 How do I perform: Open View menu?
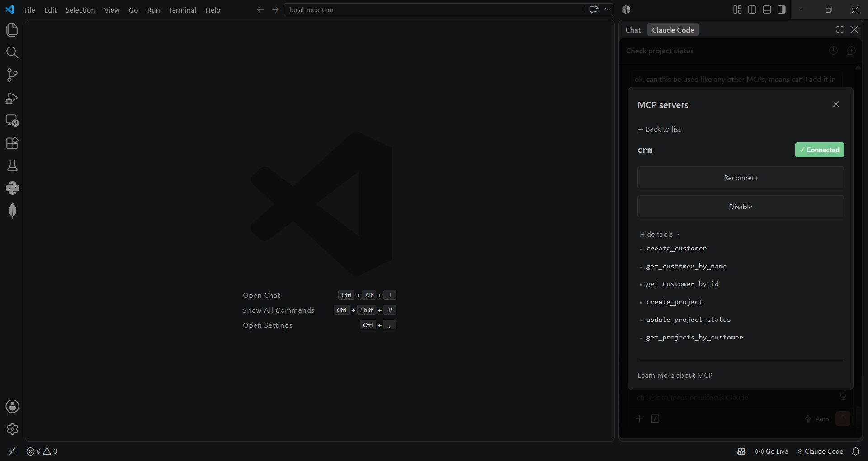click(112, 10)
